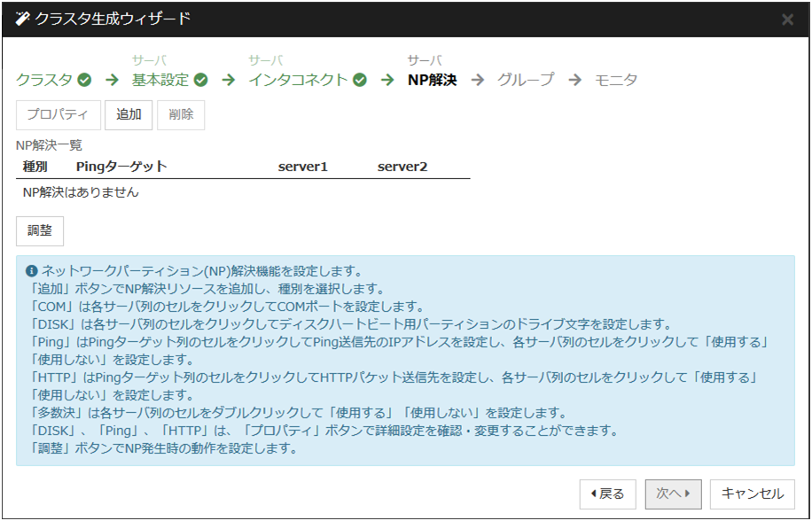Open the 調整 tuning settings button
The width and height of the screenshot is (812, 521).
40,230
